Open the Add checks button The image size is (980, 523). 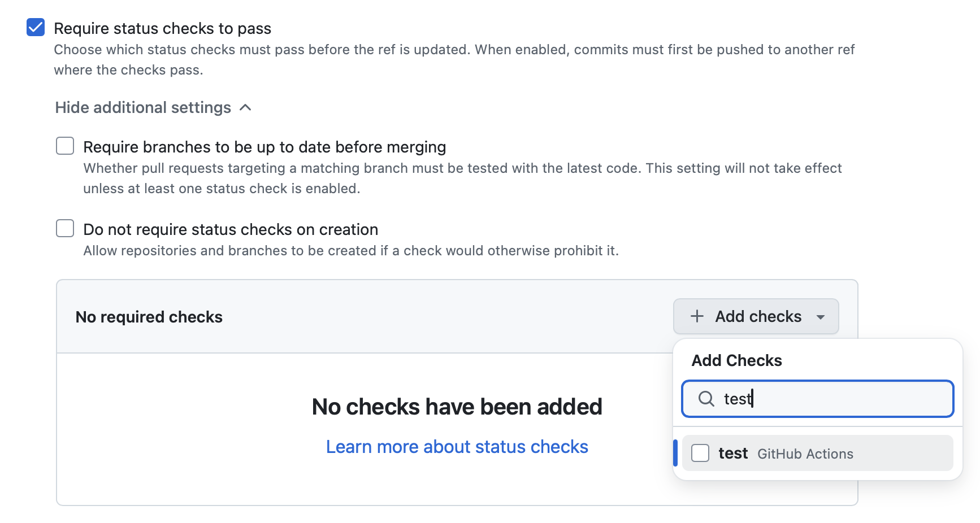click(756, 316)
